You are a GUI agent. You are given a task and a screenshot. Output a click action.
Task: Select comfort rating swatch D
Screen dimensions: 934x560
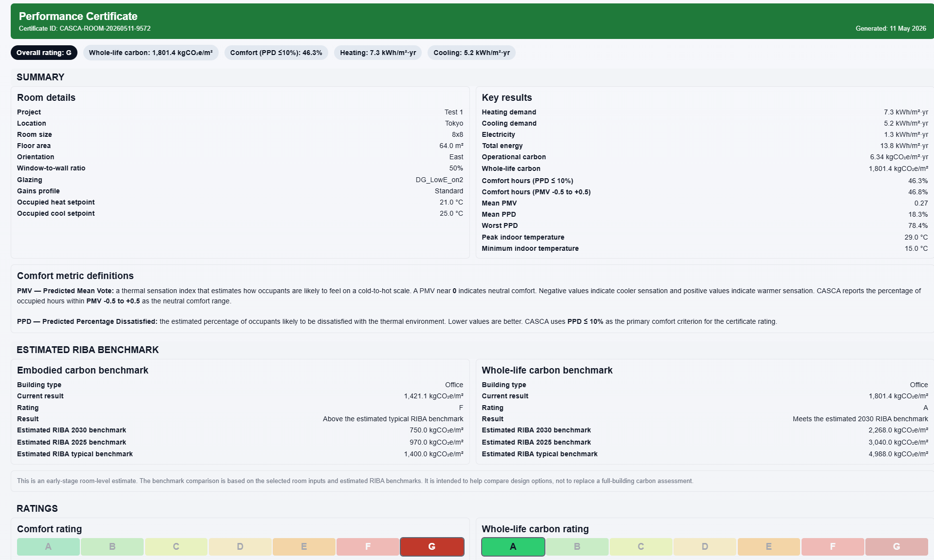[x=240, y=546]
